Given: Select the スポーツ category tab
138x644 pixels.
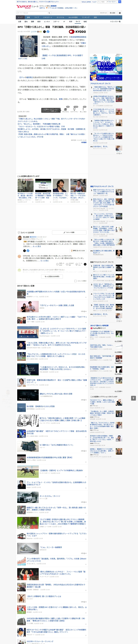Looking at the screenshot, I should tap(56, 21).
